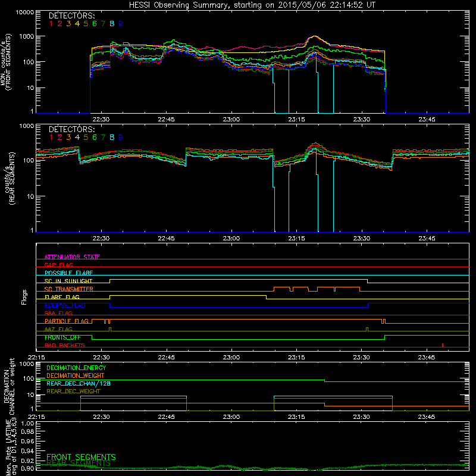The image size is (476, 476).
Task: Click the FRONT SEGMENTS livetime label
Action: pos(81,457)
